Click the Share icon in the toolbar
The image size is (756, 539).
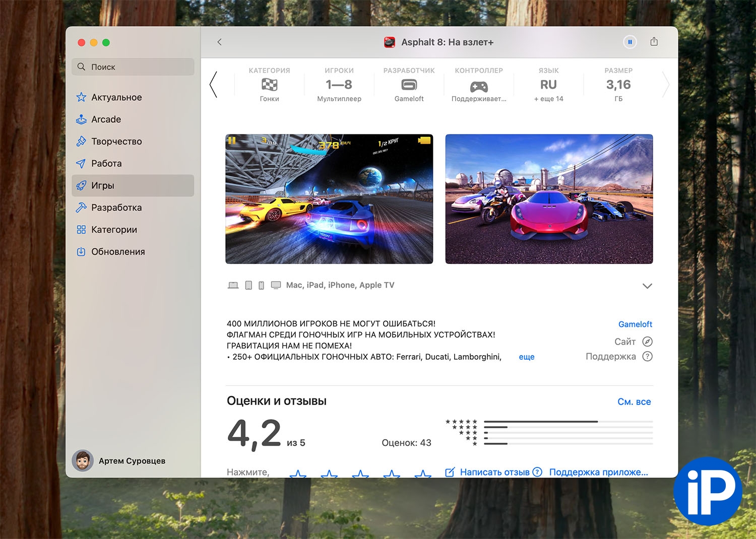coord(654,42)
